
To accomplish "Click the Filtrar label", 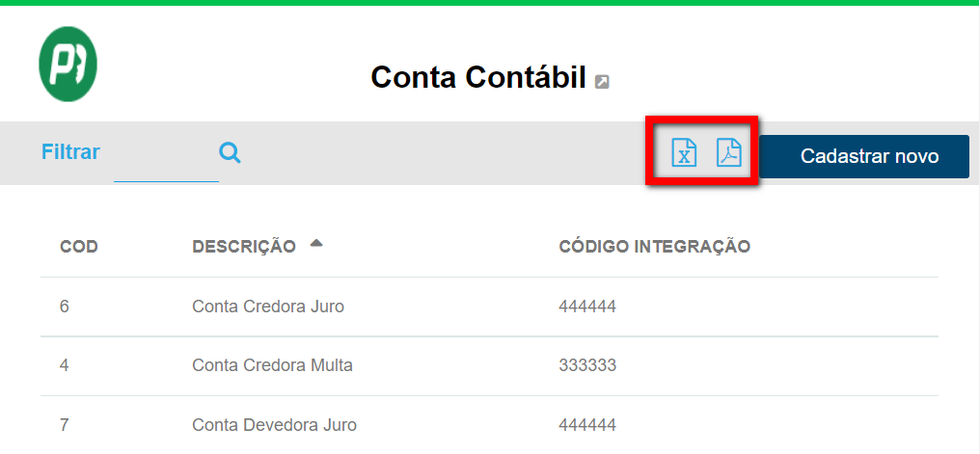I will tap(70, 152).
